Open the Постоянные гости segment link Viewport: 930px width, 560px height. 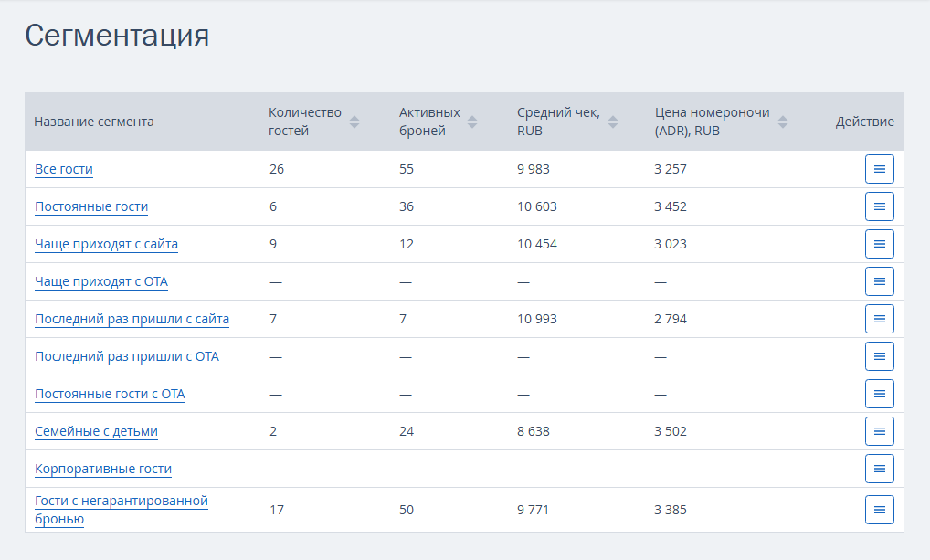[91, 206]
